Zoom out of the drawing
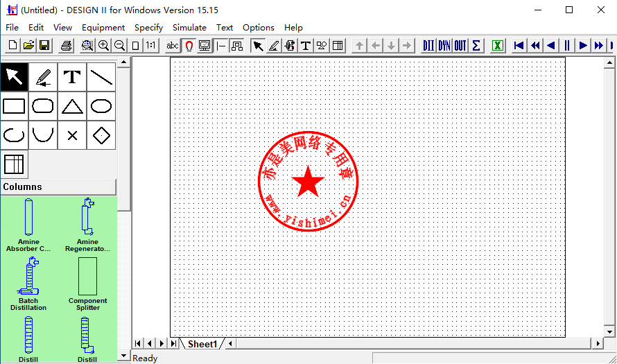 point(120,46)
